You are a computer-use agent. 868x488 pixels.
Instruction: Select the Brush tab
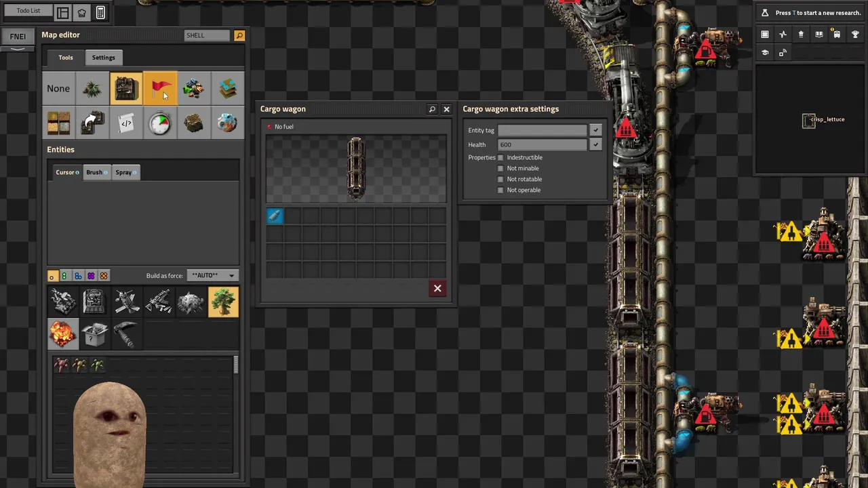pos(96,172)
